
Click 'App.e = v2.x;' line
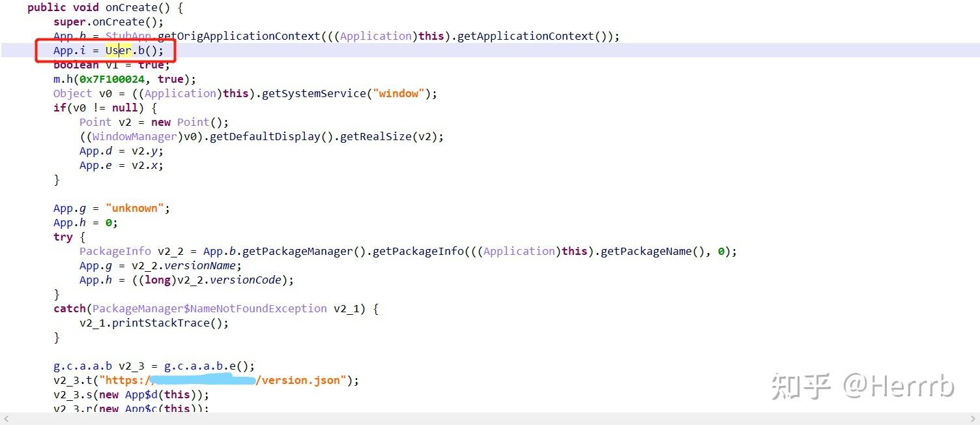click(x=121, y=166)
